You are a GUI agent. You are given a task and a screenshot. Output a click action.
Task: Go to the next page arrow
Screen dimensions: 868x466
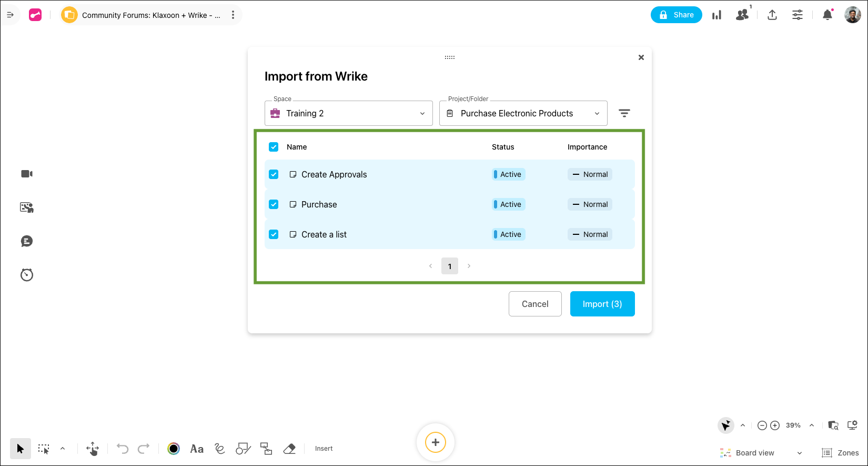pos(469,266)
